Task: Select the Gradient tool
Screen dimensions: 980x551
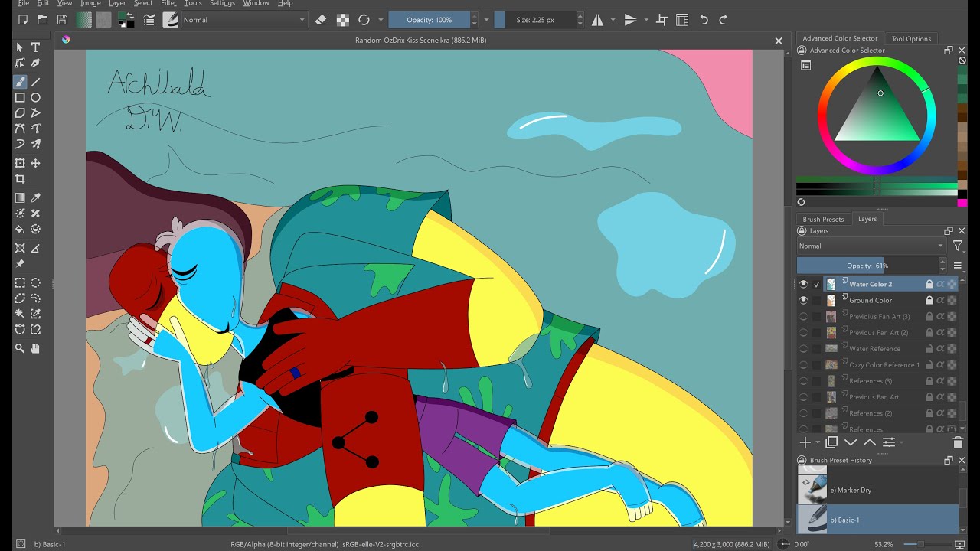Action: tap(20, 197)
